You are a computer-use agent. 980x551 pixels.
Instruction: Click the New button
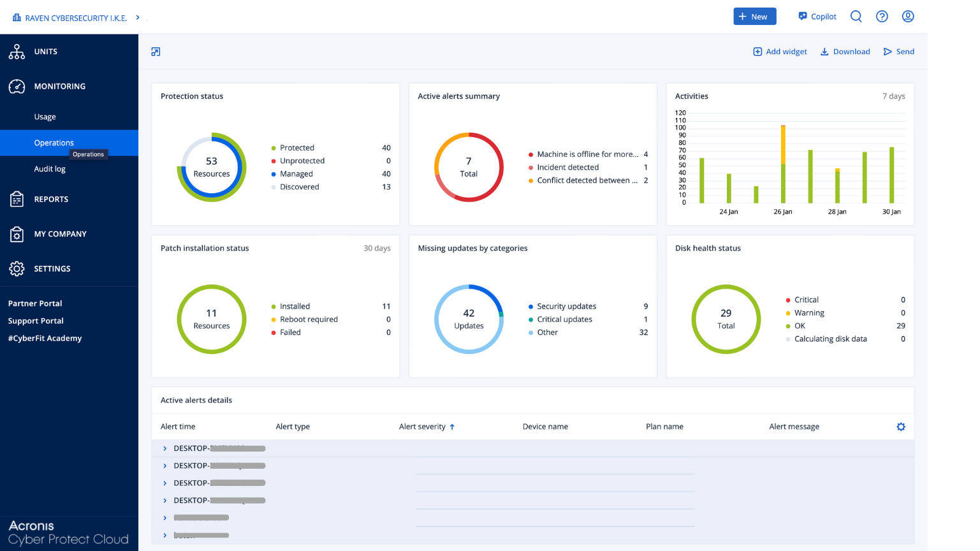coord(754,17)
